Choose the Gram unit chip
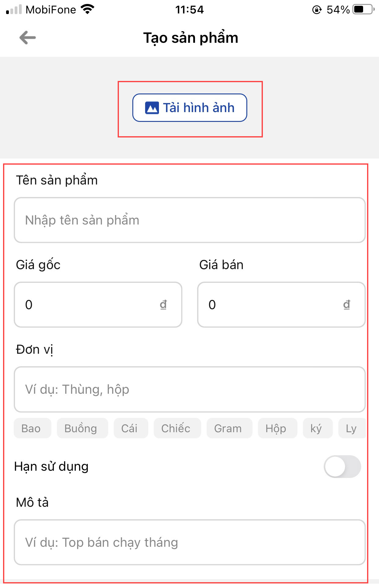Screen dimensions: 379x588 (x=228, y=428)
